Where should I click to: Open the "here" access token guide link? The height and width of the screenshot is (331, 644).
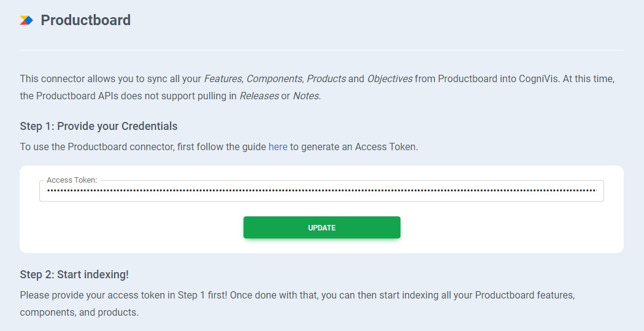coord(278,147)
